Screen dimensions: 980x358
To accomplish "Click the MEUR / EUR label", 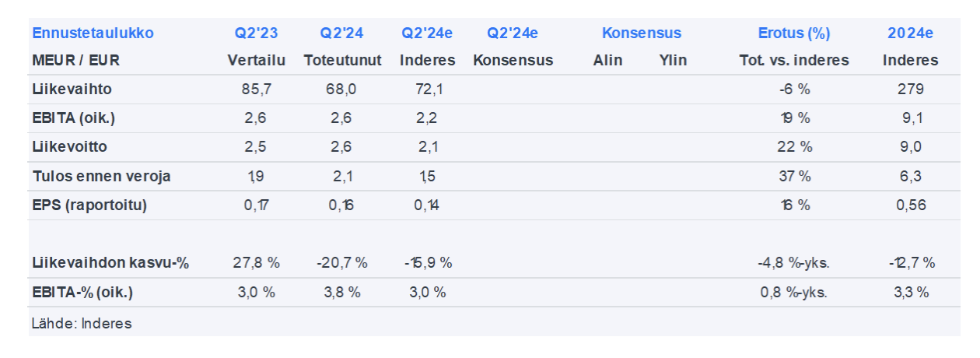I will [x=76, y=60].
